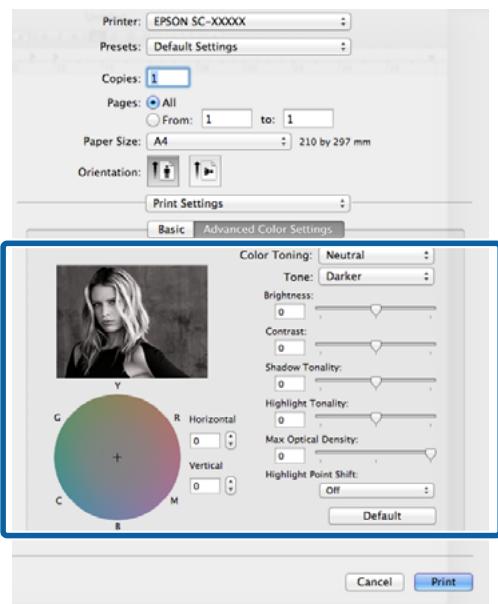The image size is (498, 604).
Task: Open the Paper Size dropdown
Action: point(218,141)
